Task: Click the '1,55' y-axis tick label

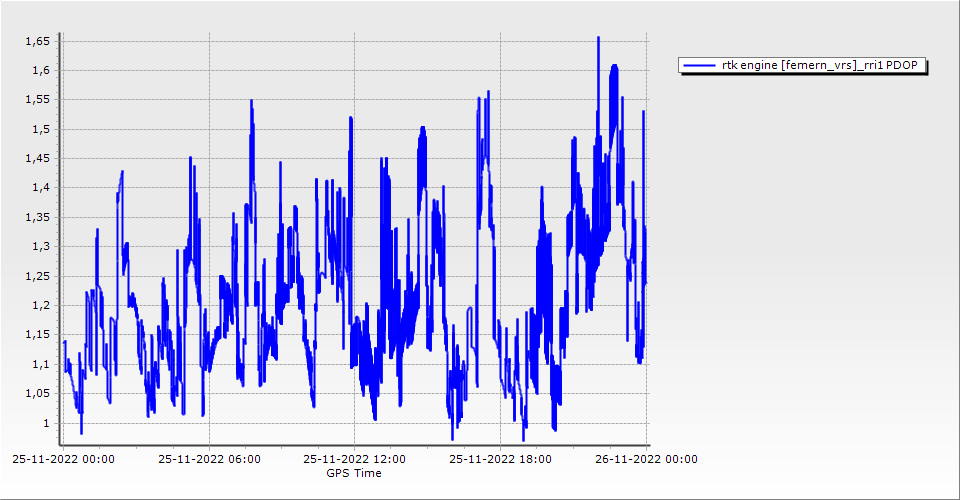Action: (x=37, y=100)
